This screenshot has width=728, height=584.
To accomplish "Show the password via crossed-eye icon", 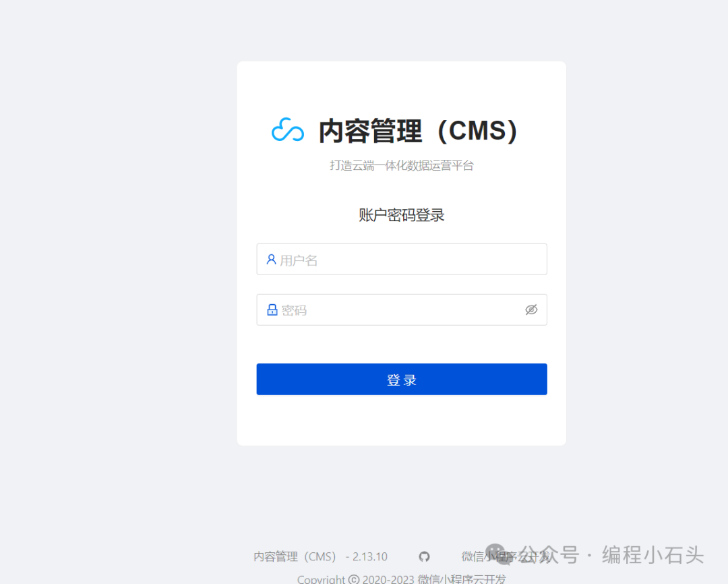I will (531, 310).
